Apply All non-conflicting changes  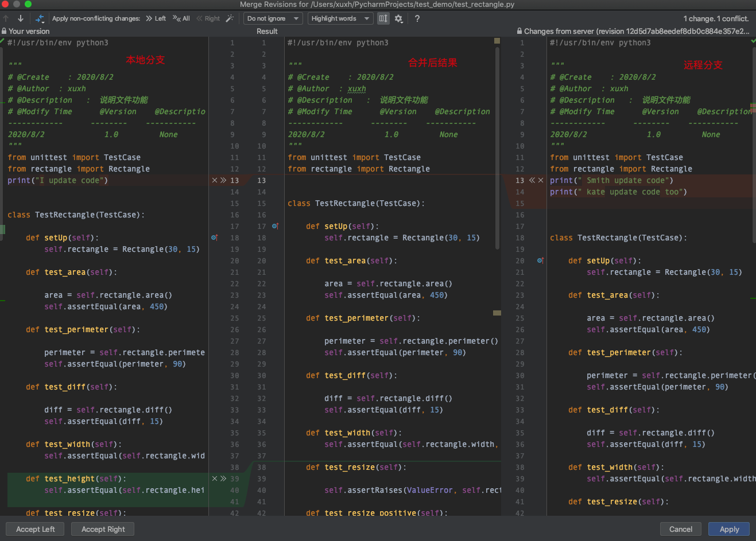pos(181,18)
